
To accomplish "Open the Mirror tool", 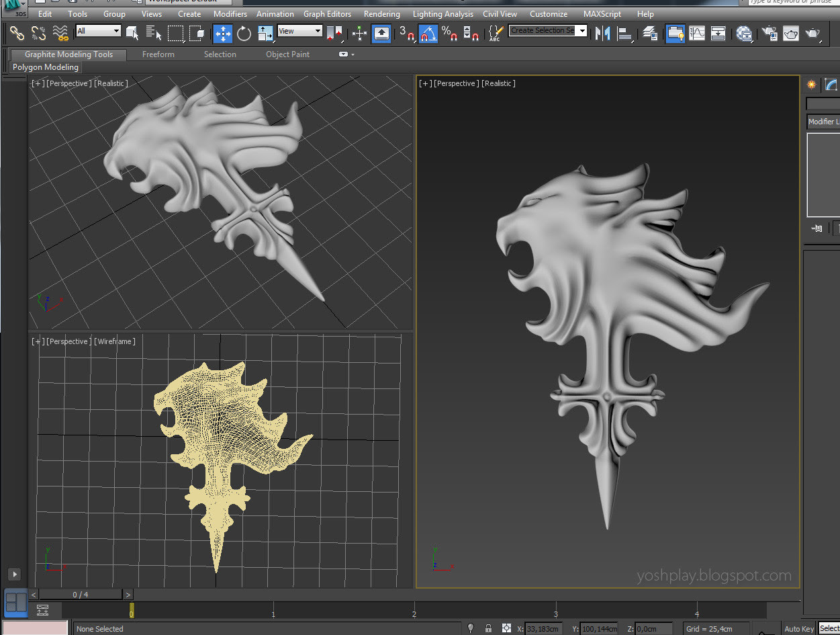I will pyautogui.click(x=603, y=32).
